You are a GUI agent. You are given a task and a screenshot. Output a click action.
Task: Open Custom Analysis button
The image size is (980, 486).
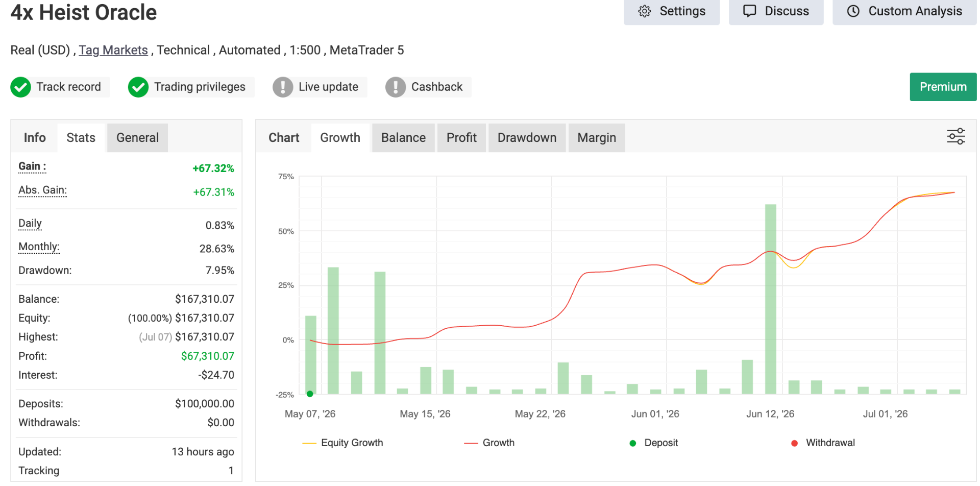[x=904, y=11]
